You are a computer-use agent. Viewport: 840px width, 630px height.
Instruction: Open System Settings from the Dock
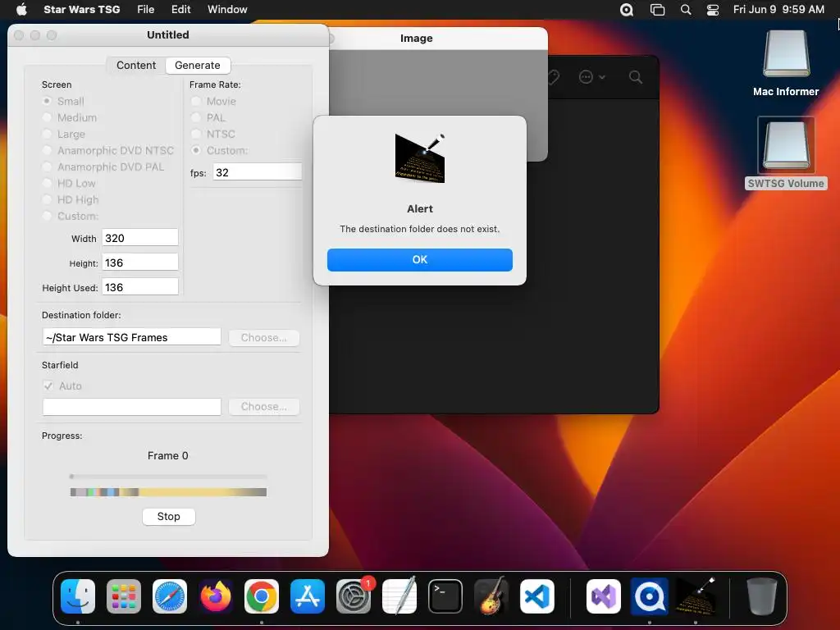pos(354,596)
